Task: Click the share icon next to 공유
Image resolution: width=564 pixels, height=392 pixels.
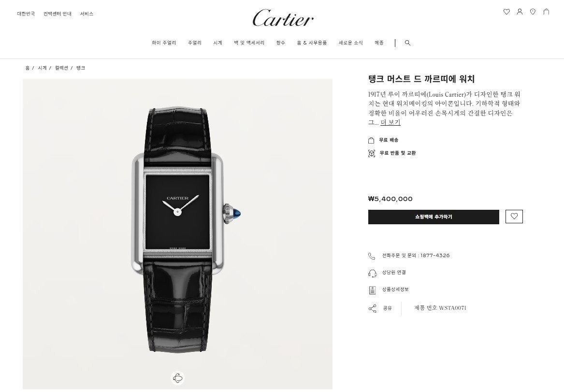Action: click(372, 308)
